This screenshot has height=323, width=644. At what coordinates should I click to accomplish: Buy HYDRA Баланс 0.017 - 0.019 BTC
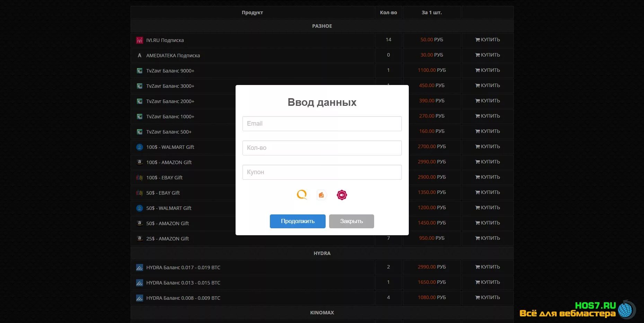487,267
